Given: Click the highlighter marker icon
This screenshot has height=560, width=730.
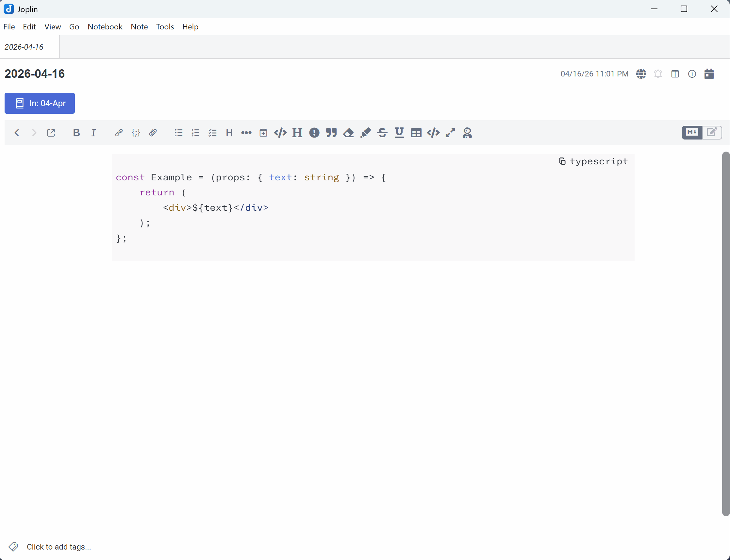Looking at the screenshot, I should click(365, 133).
